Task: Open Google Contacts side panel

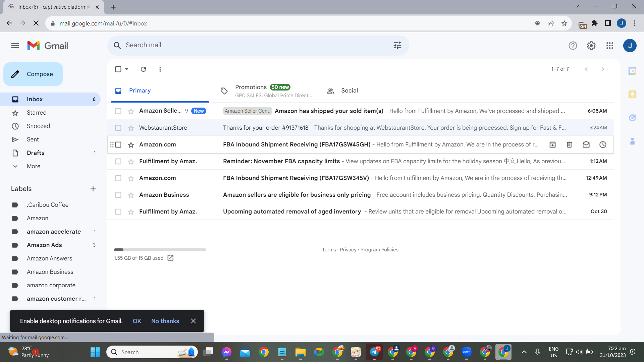Action: [x=632, y=141]
